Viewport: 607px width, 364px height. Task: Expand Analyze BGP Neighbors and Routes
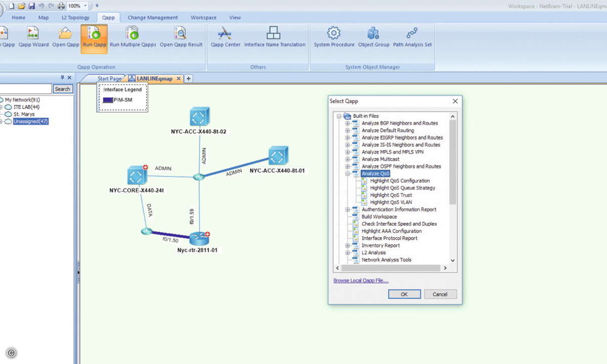coord(348,123)
